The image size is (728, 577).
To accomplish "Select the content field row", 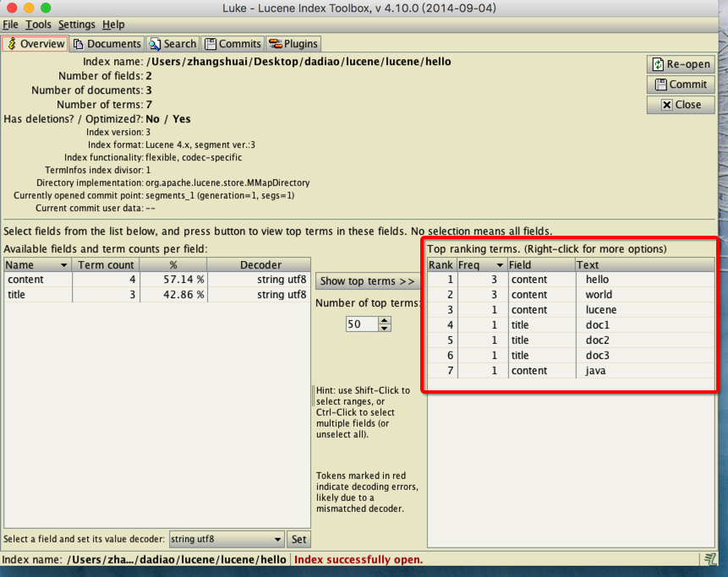I will 157,280.
